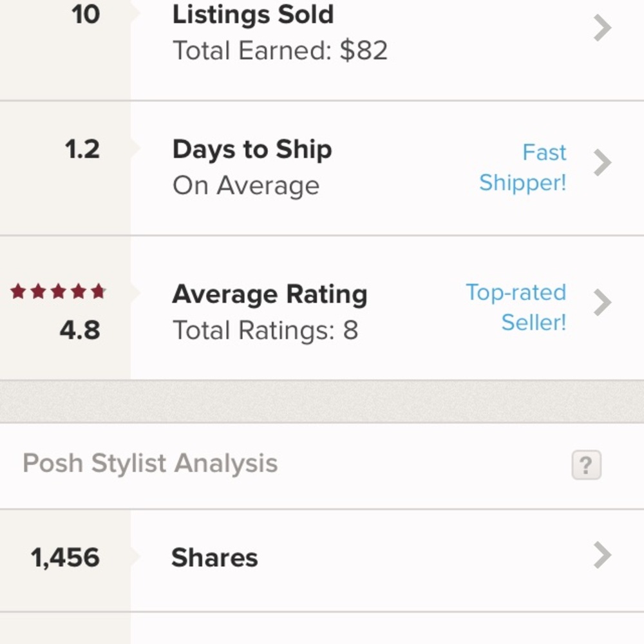Image resolution: width=644 pixels, height=644 pixels.
Task: Tap the Posh Stylist Analysis header
Action: coord(150,464)
